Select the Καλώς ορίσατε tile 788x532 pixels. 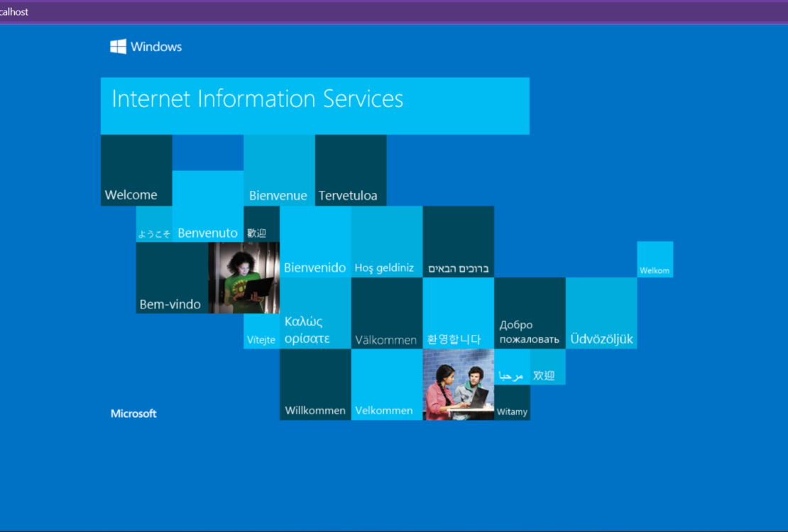[315, 313]
